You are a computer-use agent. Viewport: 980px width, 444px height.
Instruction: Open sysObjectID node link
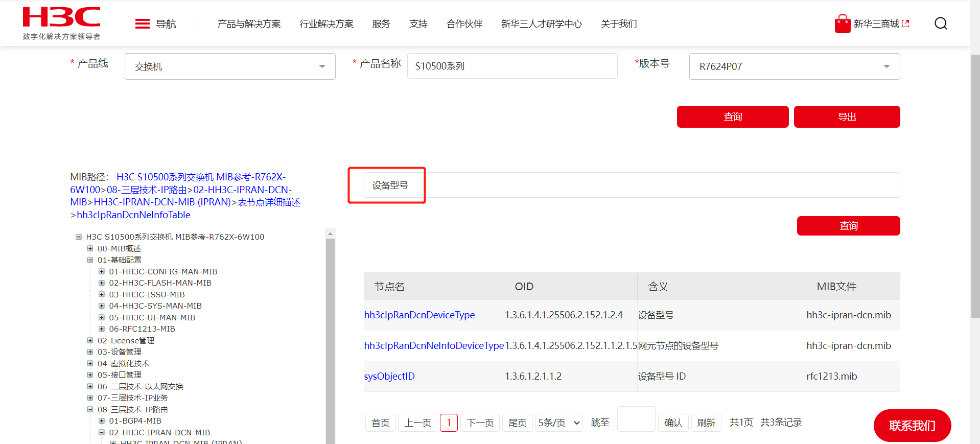coord(389,376)
